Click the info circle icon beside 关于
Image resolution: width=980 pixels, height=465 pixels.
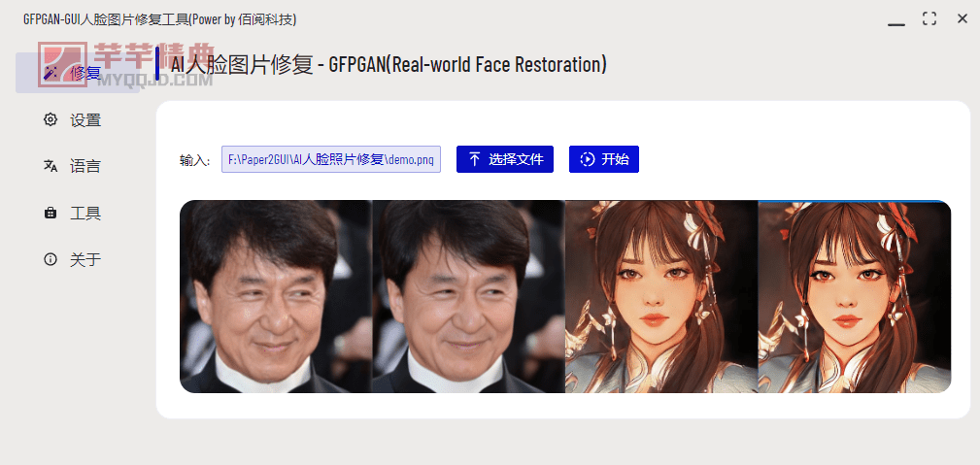coord(50,259)
